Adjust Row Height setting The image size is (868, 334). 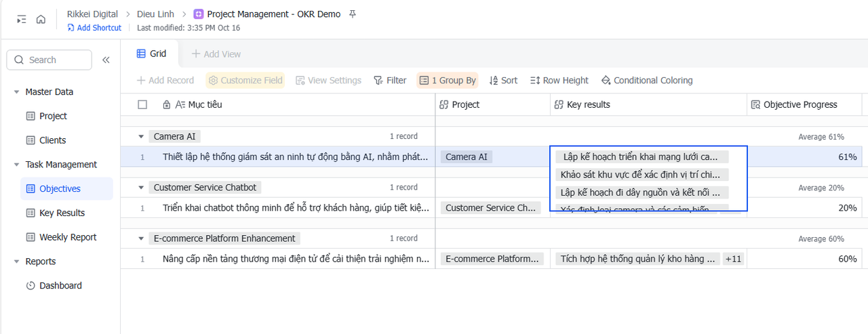pyautogui.click(x=559, y=81)
